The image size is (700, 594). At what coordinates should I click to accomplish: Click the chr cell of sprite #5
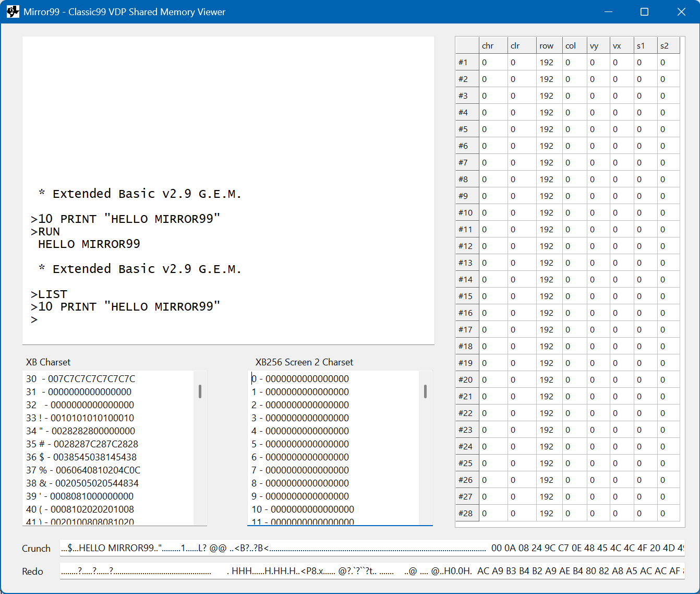pos(493,129)
